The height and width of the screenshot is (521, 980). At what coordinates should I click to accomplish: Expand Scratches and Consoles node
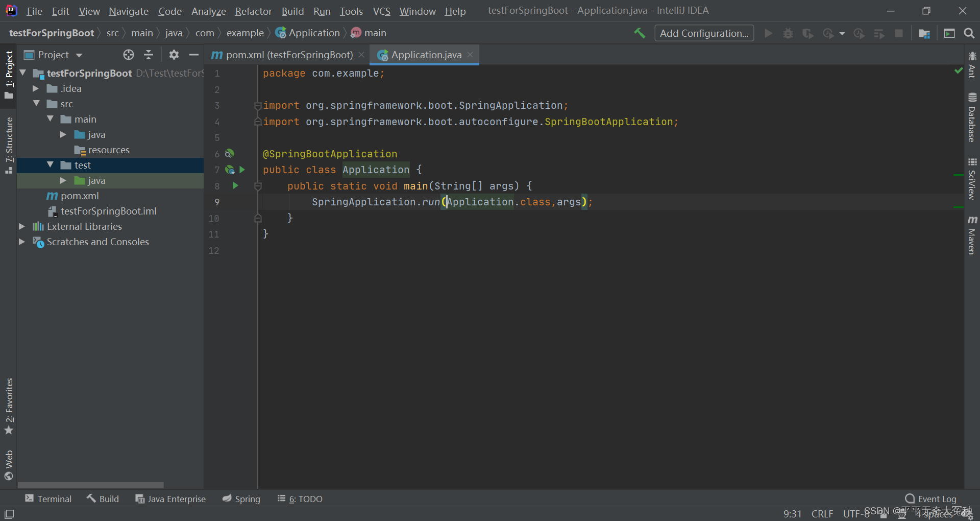tap(22, 242)
